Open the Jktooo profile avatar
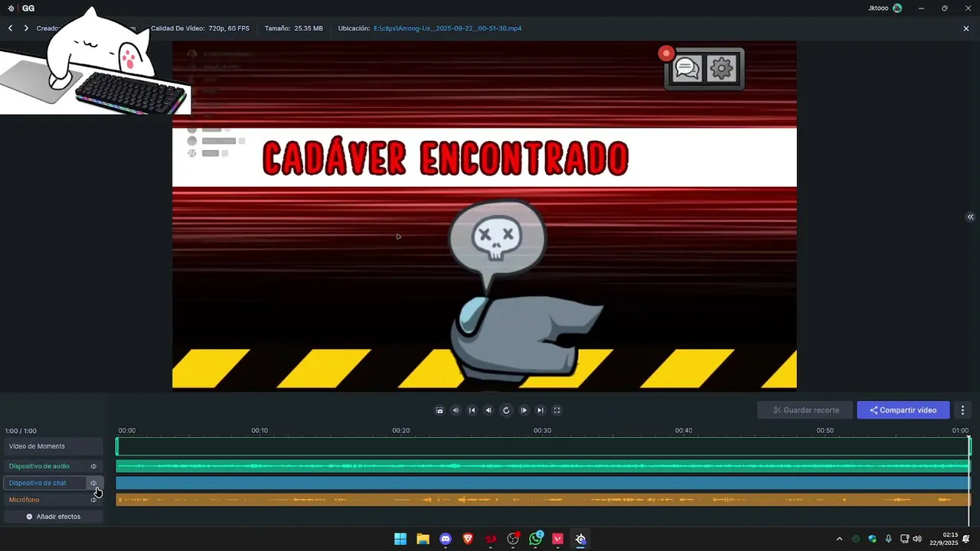 [x=897, y=8]
